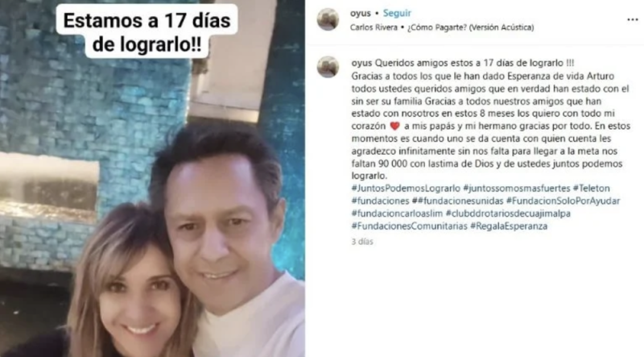Image resolution: width=644 pixels, height=357 pixels.
Task: Open hashtag #RegalaEsperanza
Action: pyautogui.click(x=509, y=226)
